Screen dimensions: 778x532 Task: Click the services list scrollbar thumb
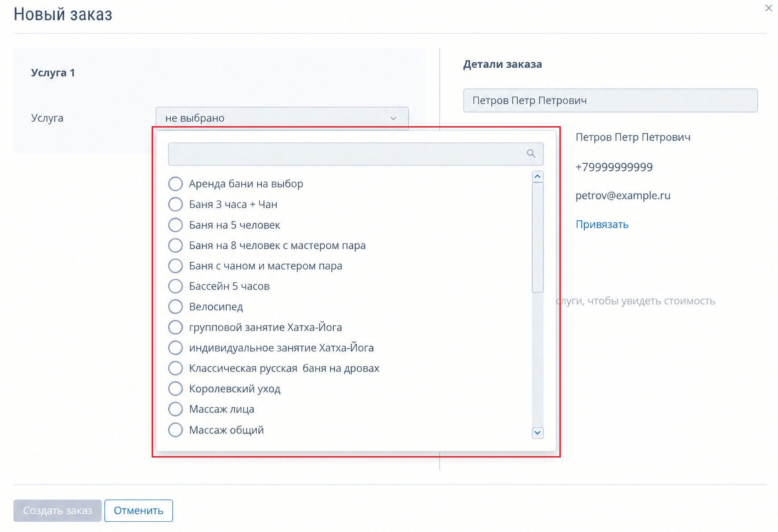[x=538, y=237]
